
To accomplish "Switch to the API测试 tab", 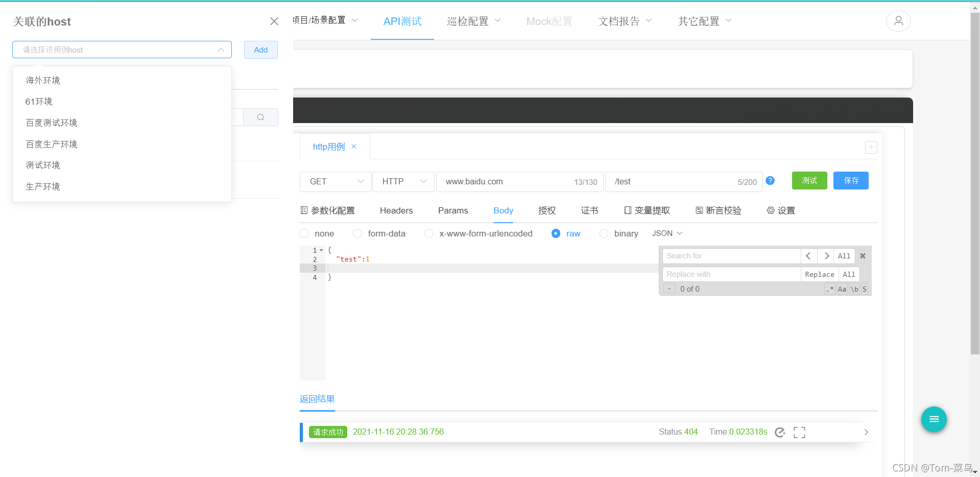I will [x=402, y=21].
